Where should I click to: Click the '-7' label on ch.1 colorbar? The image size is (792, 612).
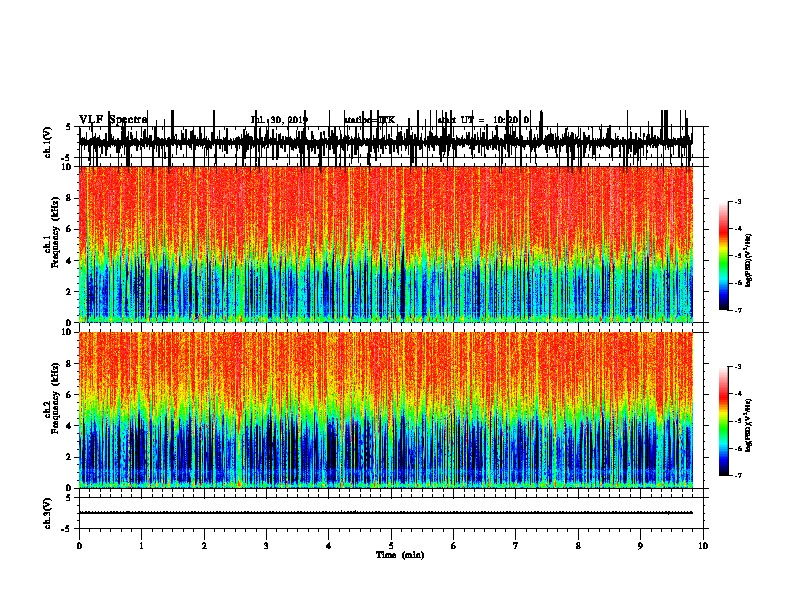(738, 310)
